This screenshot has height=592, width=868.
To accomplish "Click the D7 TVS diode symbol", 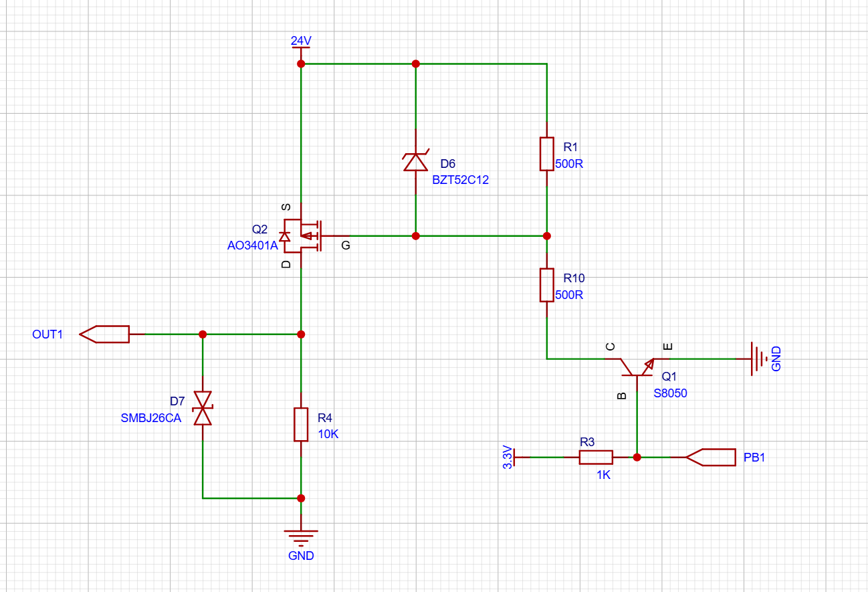I will pos(202,408).
